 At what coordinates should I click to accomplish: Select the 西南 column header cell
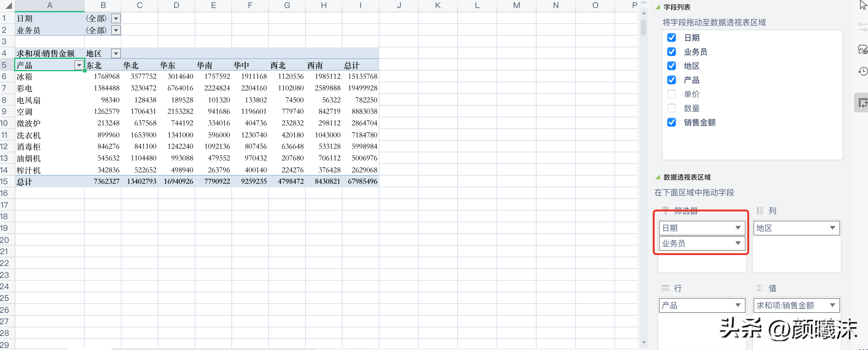pos(324,65)
